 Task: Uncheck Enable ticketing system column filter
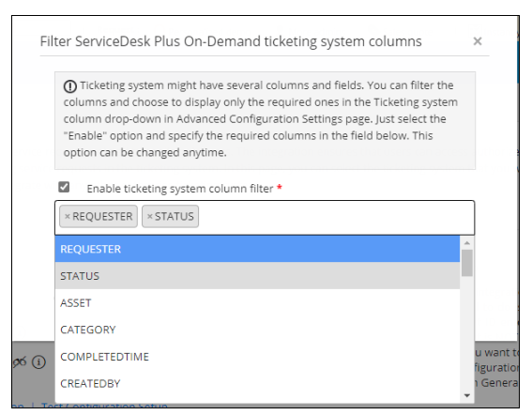point(64,187)
